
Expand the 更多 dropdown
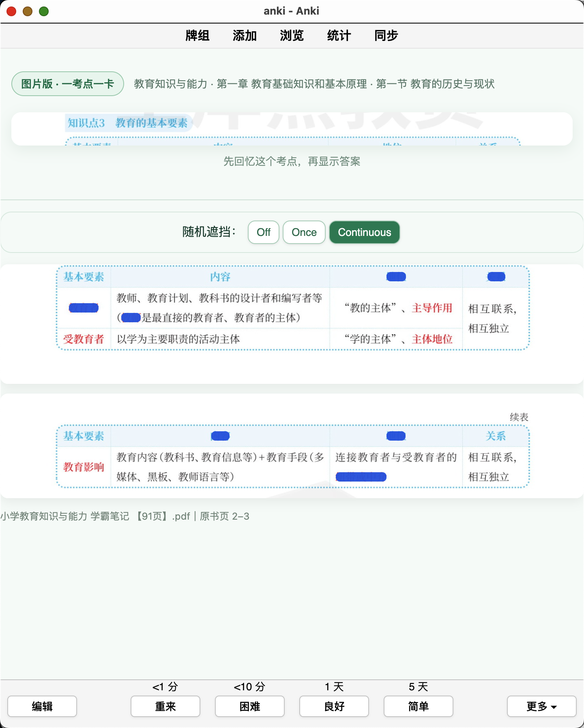point(542,707)
